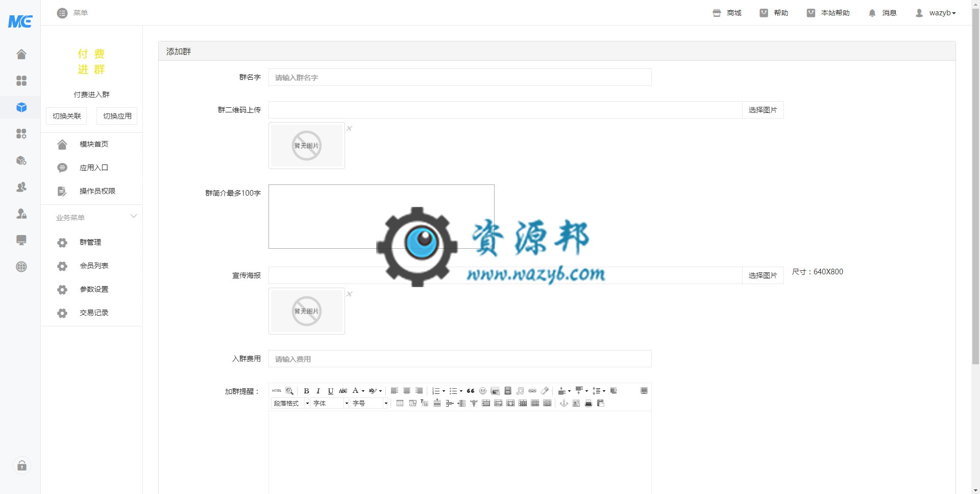Open 消息 notifications in top bar
The image size is (980, 494).
pyautogui.click(x=883, y=13)
